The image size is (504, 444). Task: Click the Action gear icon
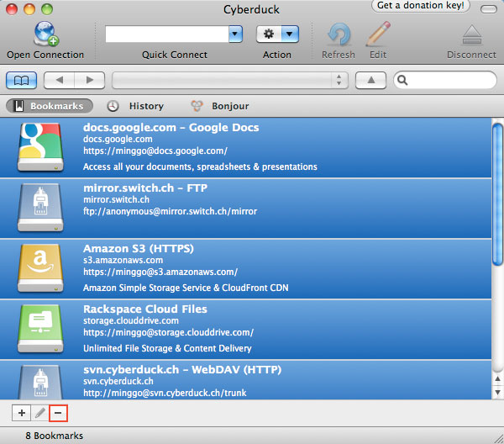[269, 34]
